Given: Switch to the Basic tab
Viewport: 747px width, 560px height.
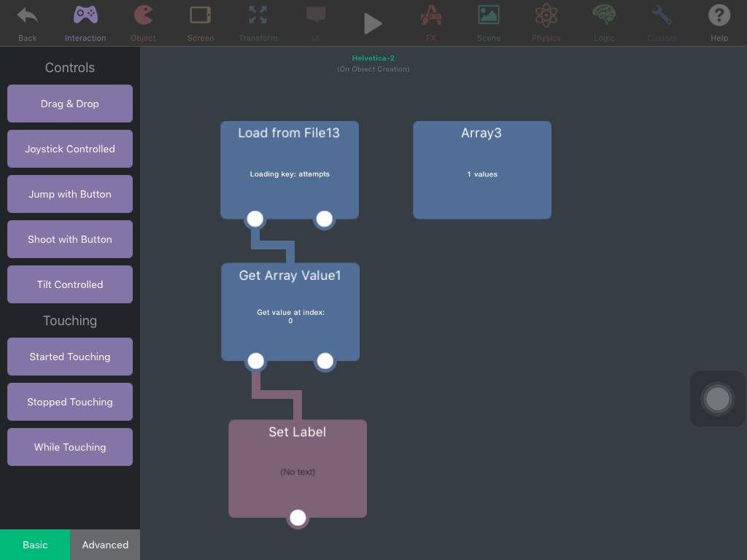Looking at the screenshot, I should click(35, 545).
